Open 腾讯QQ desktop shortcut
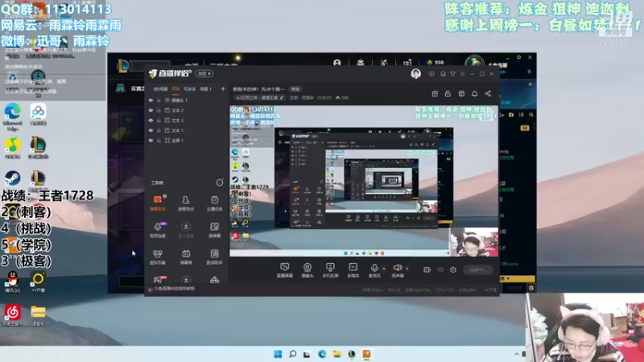This screenshot has height=362, width=644. click(x=12, y=282)
